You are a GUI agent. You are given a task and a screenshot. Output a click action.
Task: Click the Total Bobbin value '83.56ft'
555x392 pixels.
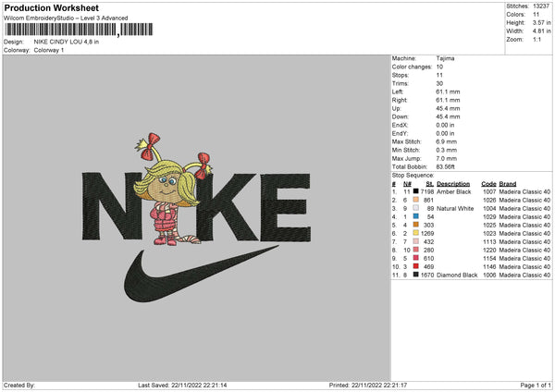pyautogui.click(x=445, y=166)
